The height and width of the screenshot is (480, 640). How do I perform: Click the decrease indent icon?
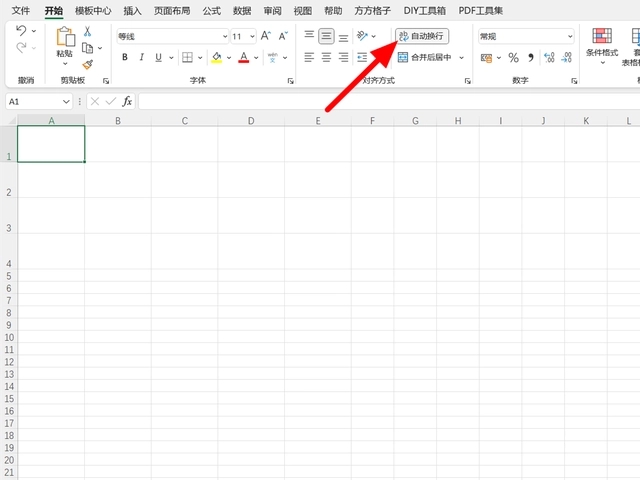click(362, 58)
